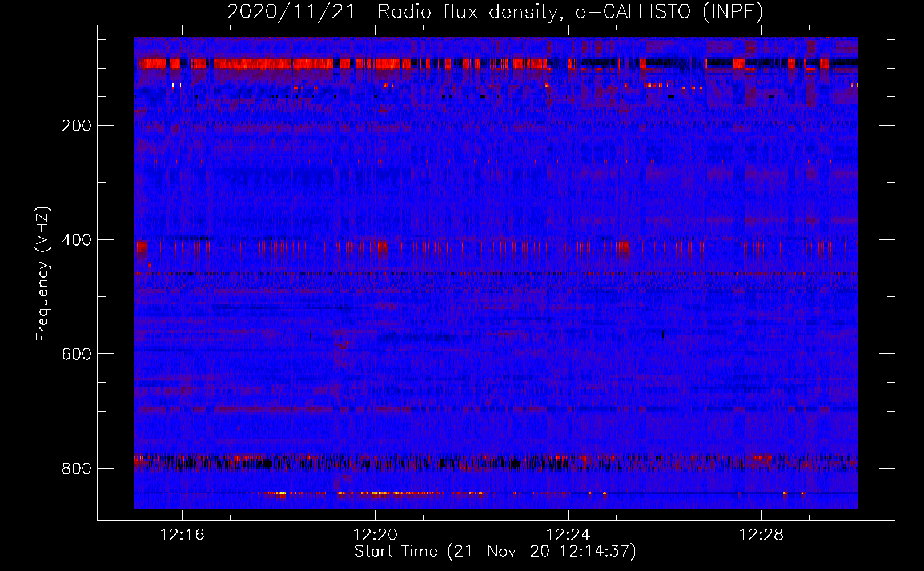Viewport: 924px width, 571px height.
Task: Click the radio spectrogram image area
Action: pyautogui.click(x=496, y=273)
